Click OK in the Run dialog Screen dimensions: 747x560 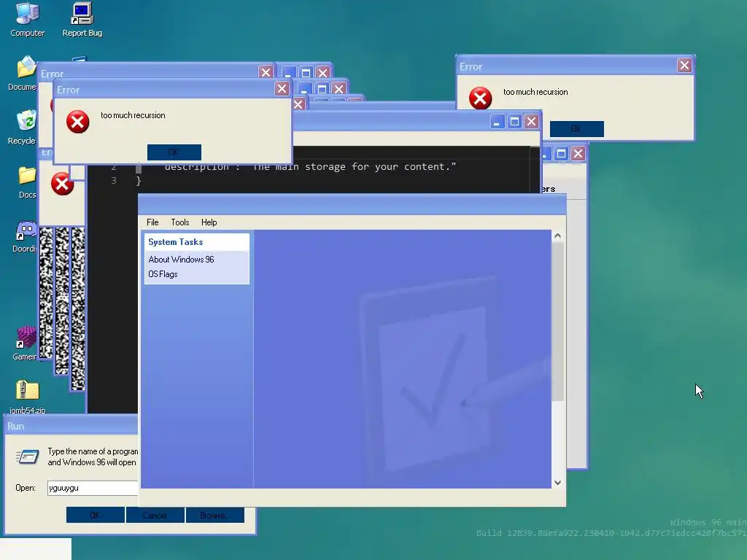(x=96, y=515)
